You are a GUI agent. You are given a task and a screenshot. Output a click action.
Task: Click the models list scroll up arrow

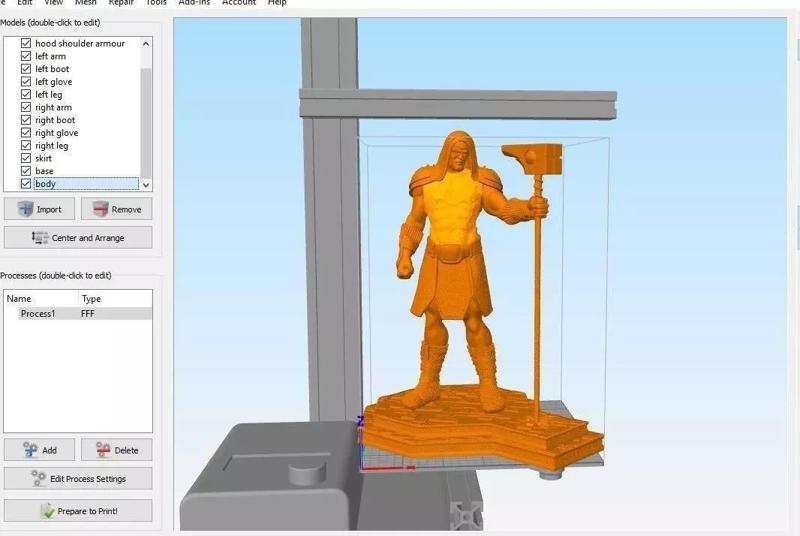[x=146, y=44]
